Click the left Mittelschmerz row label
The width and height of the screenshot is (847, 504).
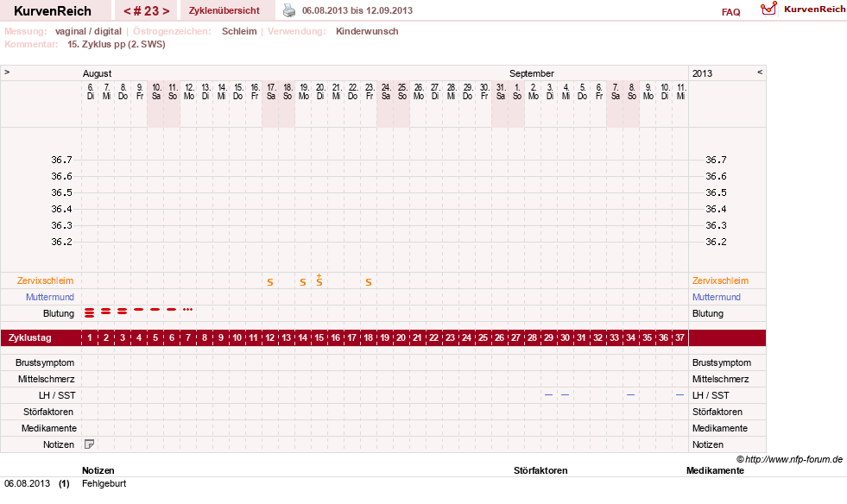tap(46, 379)
